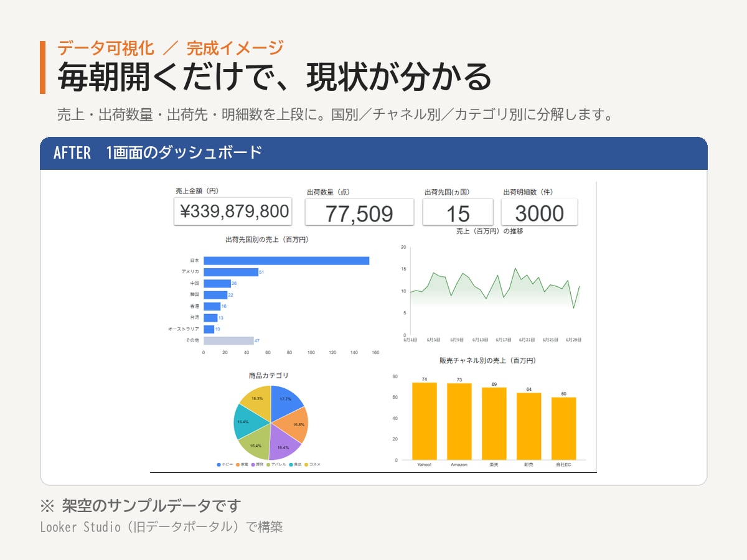Click the データ可視化 ／ 完成イメージ subtitle
Screen dimensions: 747x560
coord(171,47)
